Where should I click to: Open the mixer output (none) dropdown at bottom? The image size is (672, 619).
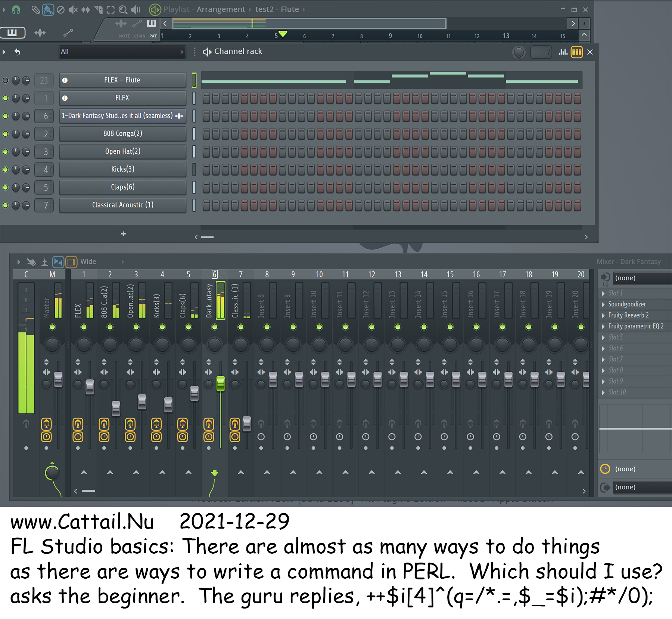point(642,487)
